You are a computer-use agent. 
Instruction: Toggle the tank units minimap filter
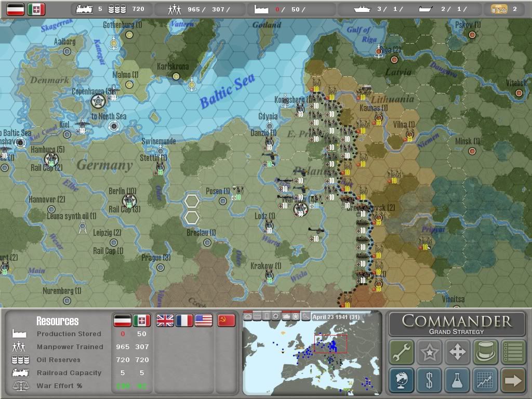[286, 316]
